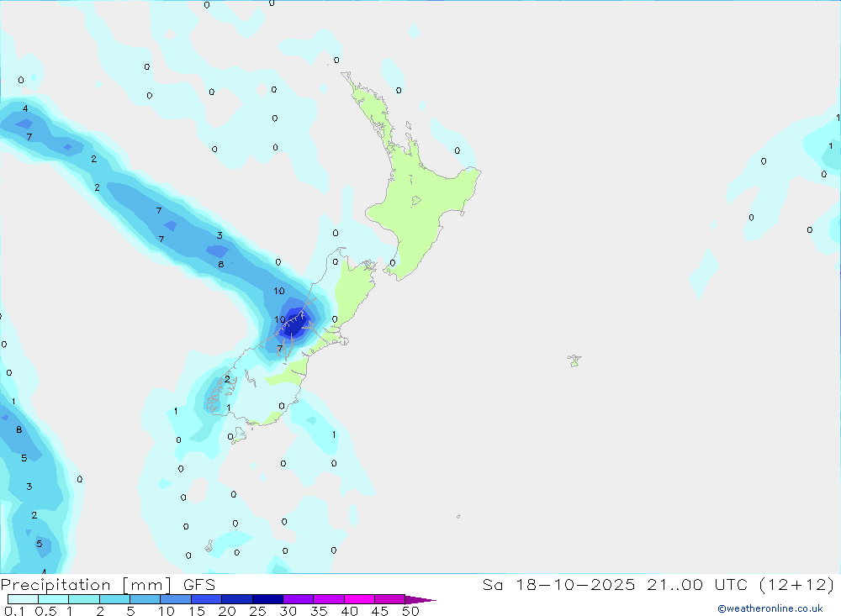
Task: Click the 35–40 mm purple legend box
Action: (329, 599)
